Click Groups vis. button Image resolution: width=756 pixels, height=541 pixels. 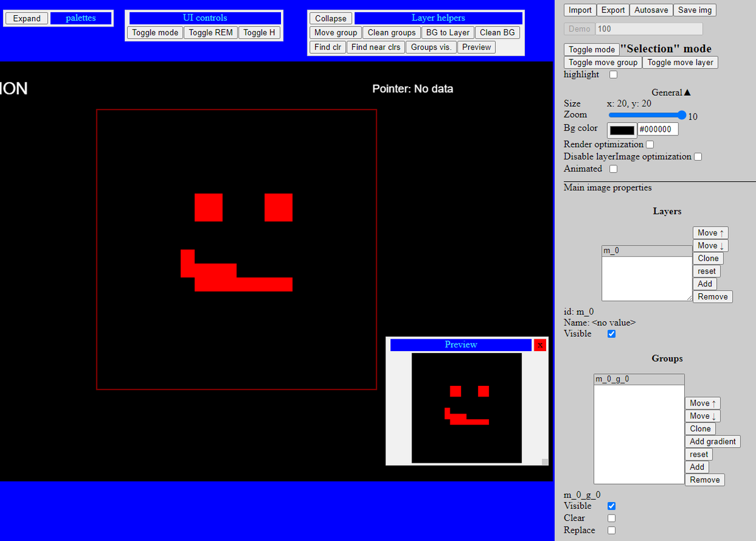(431, 47)
